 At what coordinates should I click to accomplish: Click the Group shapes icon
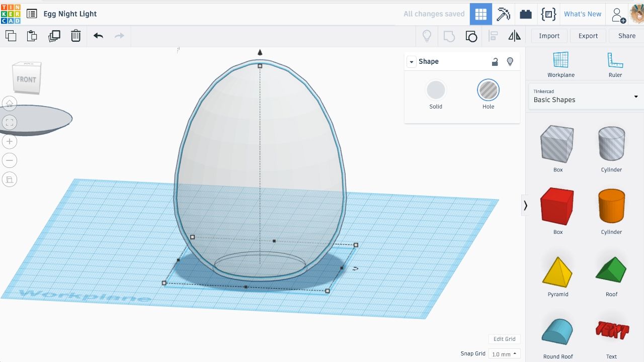(449, 36)
